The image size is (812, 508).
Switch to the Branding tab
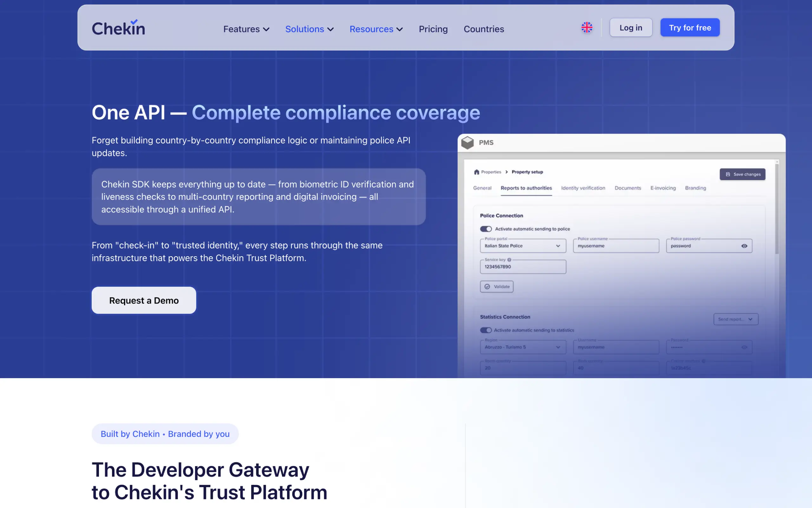696,188
